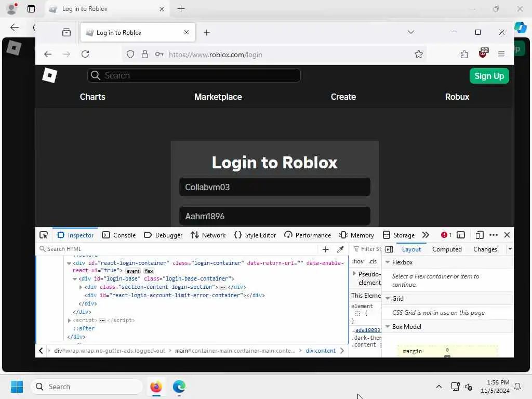The height and width of the screenshot is (399, 532).
Task: Open the uBlock Origin icon with badge 22
Action: point(483,53)
